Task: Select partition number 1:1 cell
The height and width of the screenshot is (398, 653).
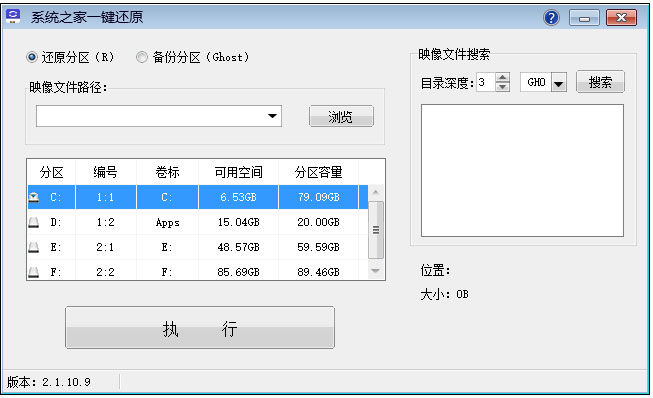Action: pyautogui.click(x=105, y=197)
